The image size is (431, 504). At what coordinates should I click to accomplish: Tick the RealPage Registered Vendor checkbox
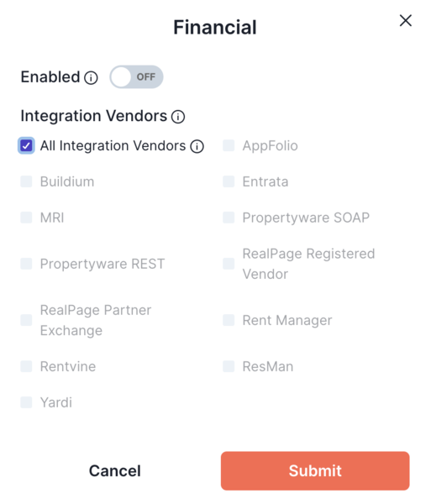click(x=229, y=264)
